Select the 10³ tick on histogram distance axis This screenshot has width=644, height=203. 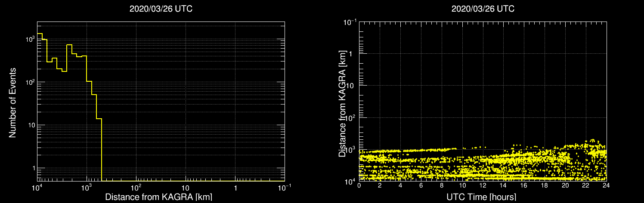click(x=87, y=188)
